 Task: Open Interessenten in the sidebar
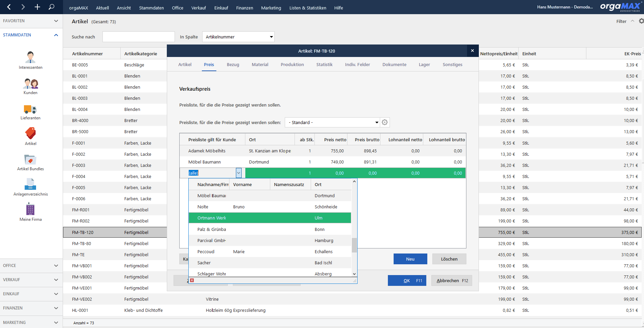coord(30,60)
